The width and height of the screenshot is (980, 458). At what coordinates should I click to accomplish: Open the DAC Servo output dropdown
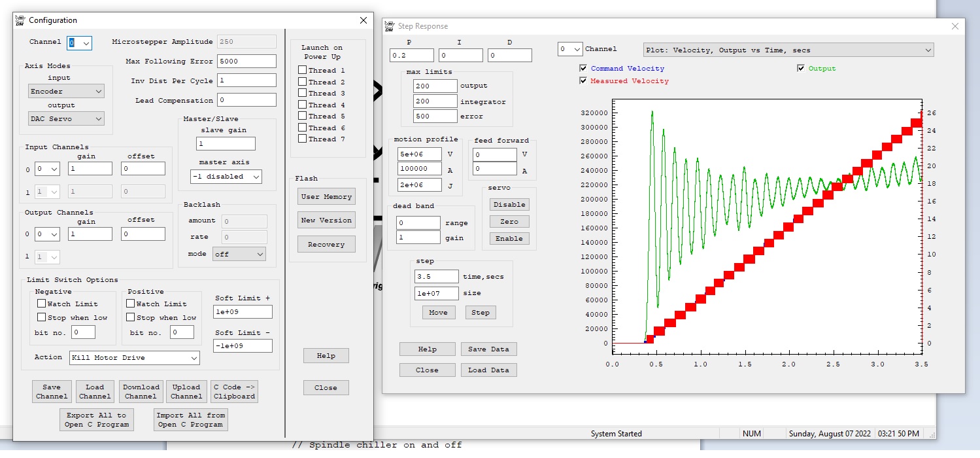coord(66,118)
